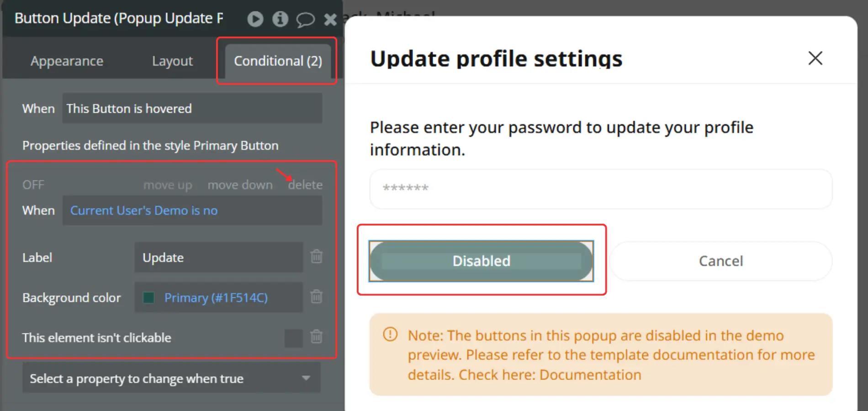Toggle the OFF switch on the condition
This screenshot has height=411, width=868.
(x=33, y=185)
